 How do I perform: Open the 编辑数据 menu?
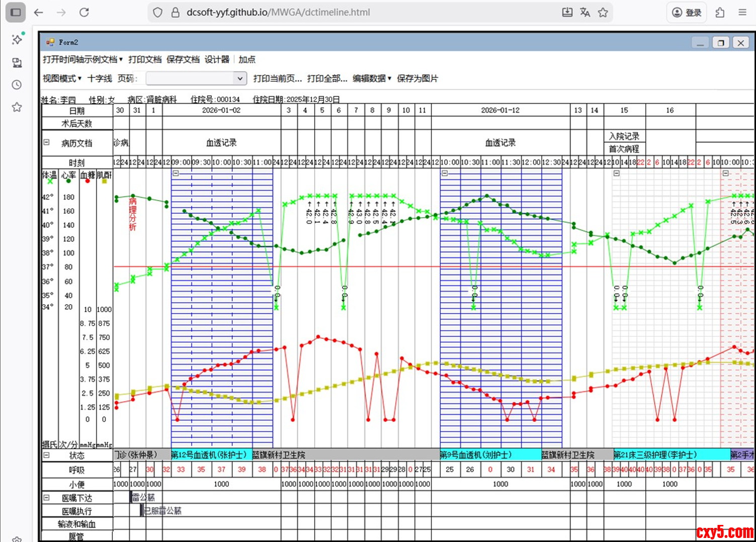click(x=372, y=78)
